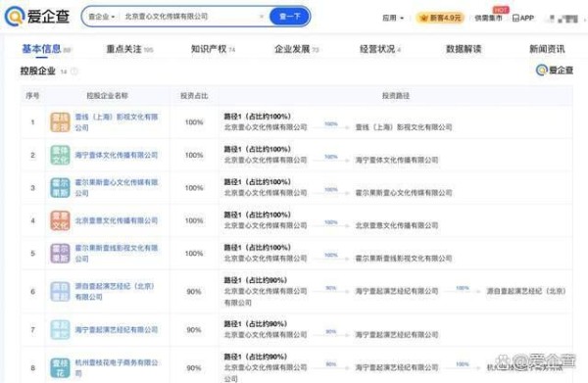Open the 海宁 演艺经纪 company link in row 7
588x383 pixels.
click(x=117, y=330)
